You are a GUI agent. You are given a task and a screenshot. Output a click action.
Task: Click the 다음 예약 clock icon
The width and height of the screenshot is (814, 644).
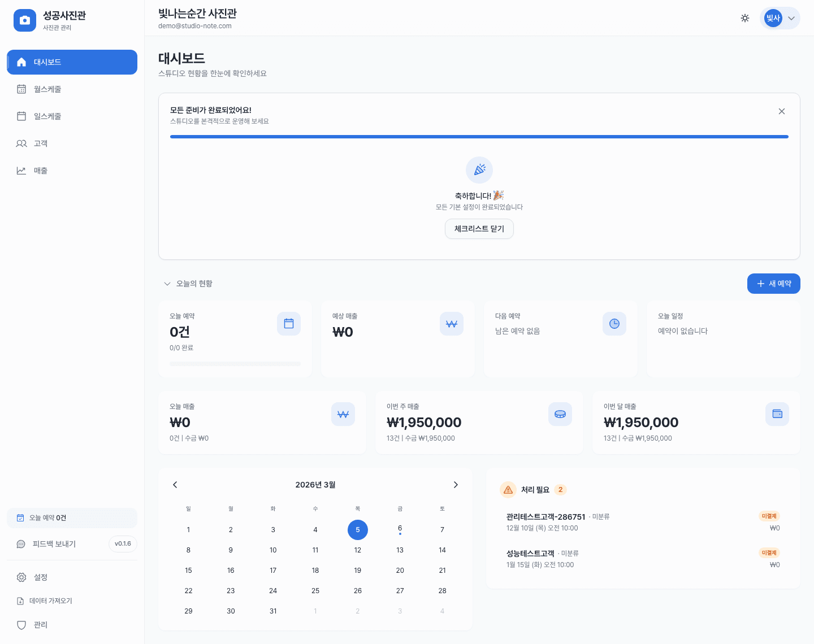614,324
